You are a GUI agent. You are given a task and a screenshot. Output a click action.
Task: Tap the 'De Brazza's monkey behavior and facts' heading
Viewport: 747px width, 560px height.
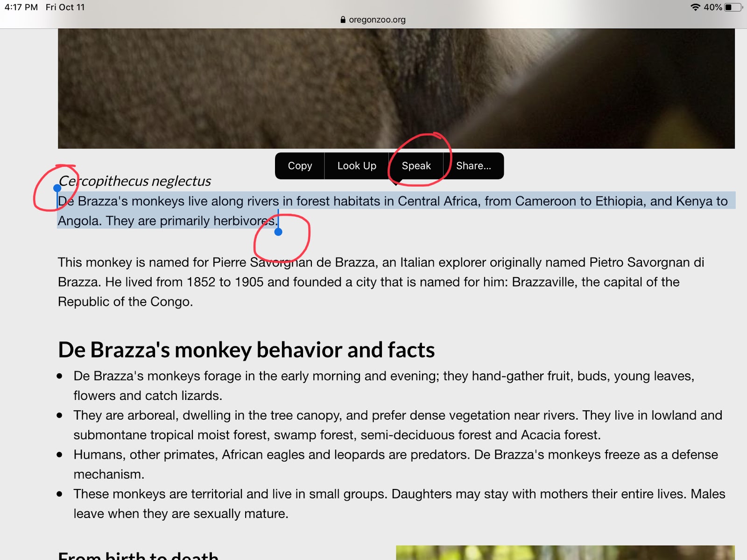pyautogui.click(x=247, y=350)
